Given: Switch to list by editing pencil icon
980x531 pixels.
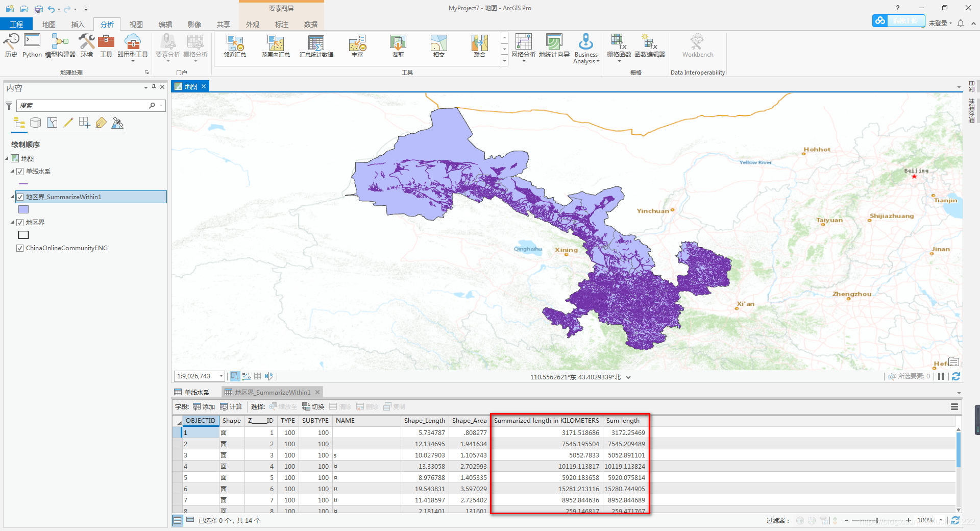Looking at the screenshot, I should click(68, 123).
